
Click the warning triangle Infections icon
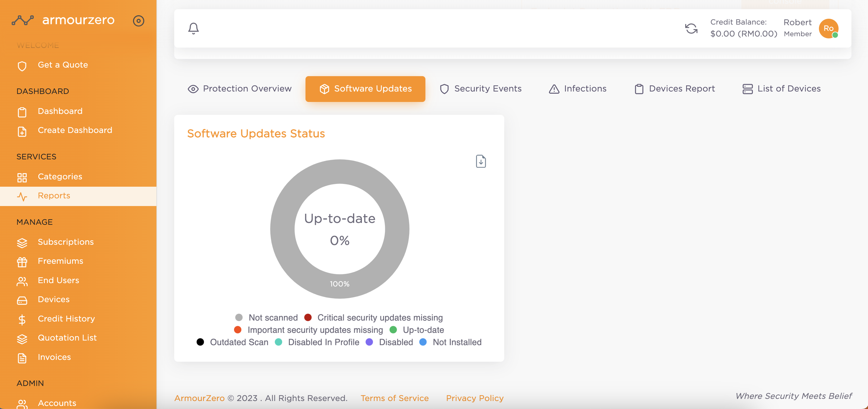tap(554, 89)
